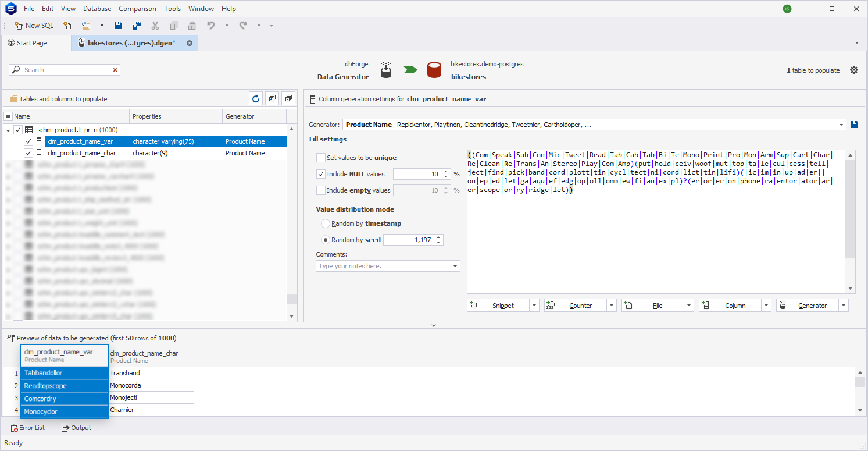The height and width of the screenshot is (451, 868).
Task: Open the Generator Product Name combo box
Action: (594, 125)
